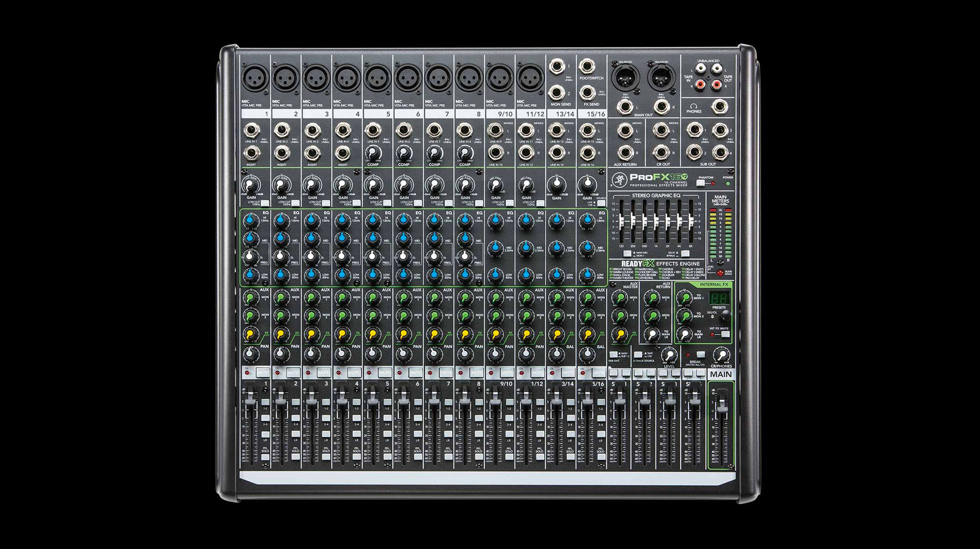Click the channel 6 PAN knob
Screen dimensions: 980x549
point(403,354)
